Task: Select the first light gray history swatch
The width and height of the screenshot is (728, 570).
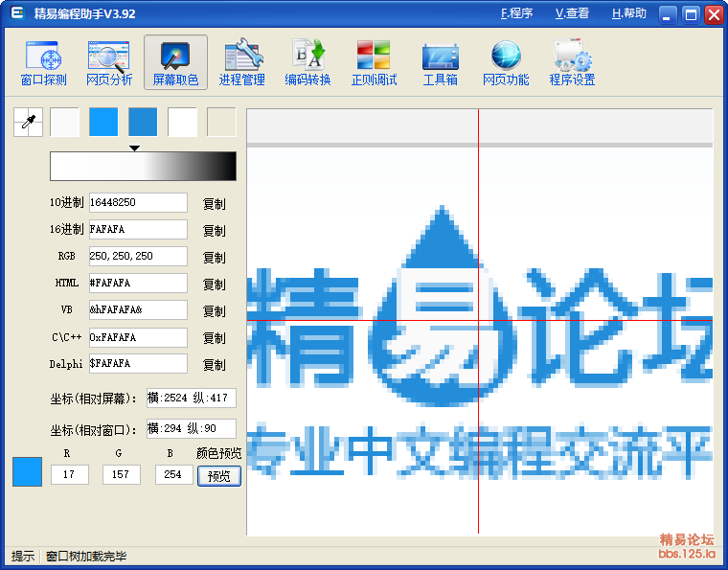Action: 64,122
